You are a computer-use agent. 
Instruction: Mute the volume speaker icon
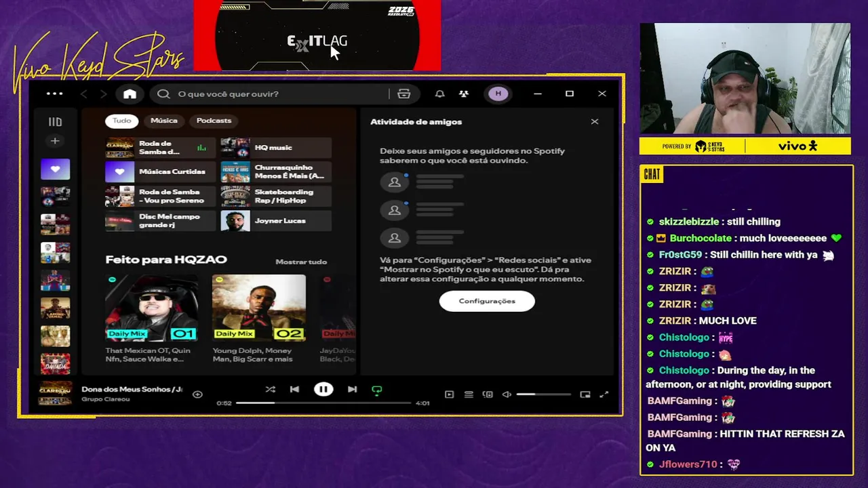(x=507, y=394)
